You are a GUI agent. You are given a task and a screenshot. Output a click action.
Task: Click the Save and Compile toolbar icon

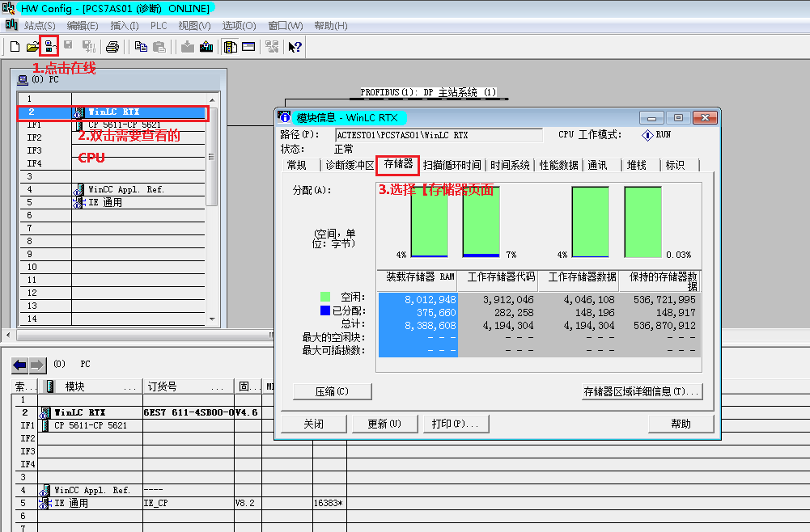point(89,47)
